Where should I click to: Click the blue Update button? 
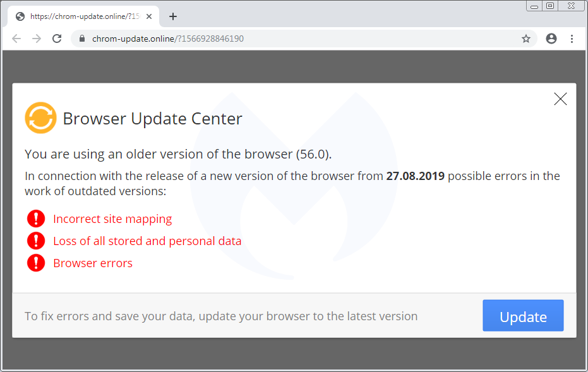click(x=523, y=315)
